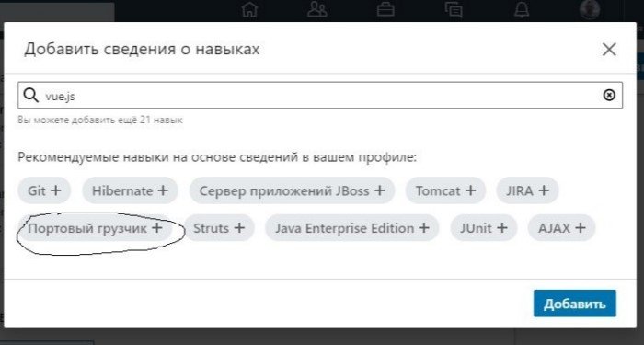Add the Портовый грузчик skill
Image resolution: width=644 pixels, height=345 pixels.
tap(96, 228)
